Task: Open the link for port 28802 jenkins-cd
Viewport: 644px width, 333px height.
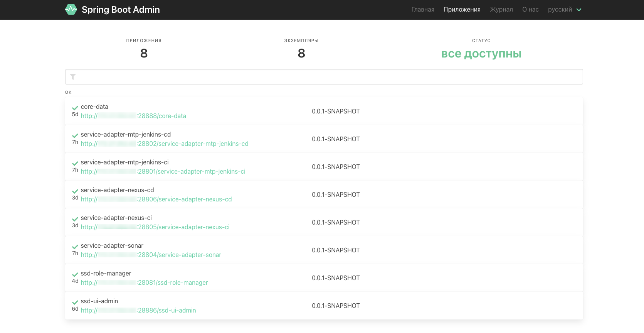Action: click(165, 144)
